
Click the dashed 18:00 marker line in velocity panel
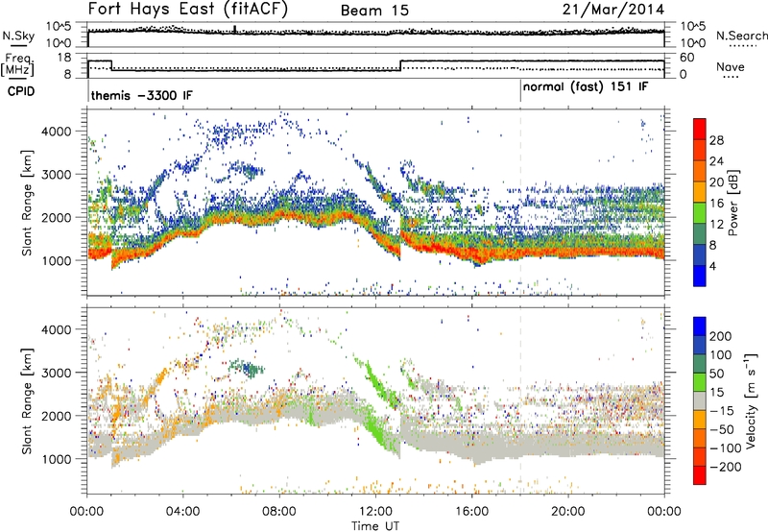(x=520, y=399)
